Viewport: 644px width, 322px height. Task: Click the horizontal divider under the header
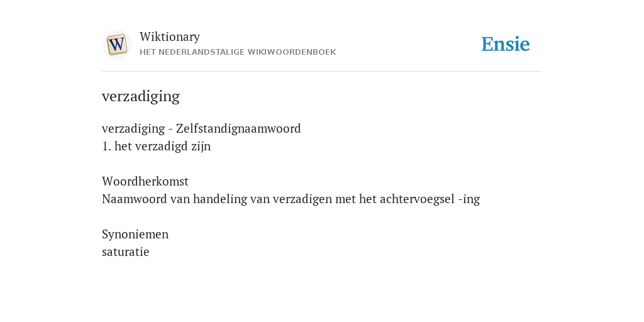322,72
